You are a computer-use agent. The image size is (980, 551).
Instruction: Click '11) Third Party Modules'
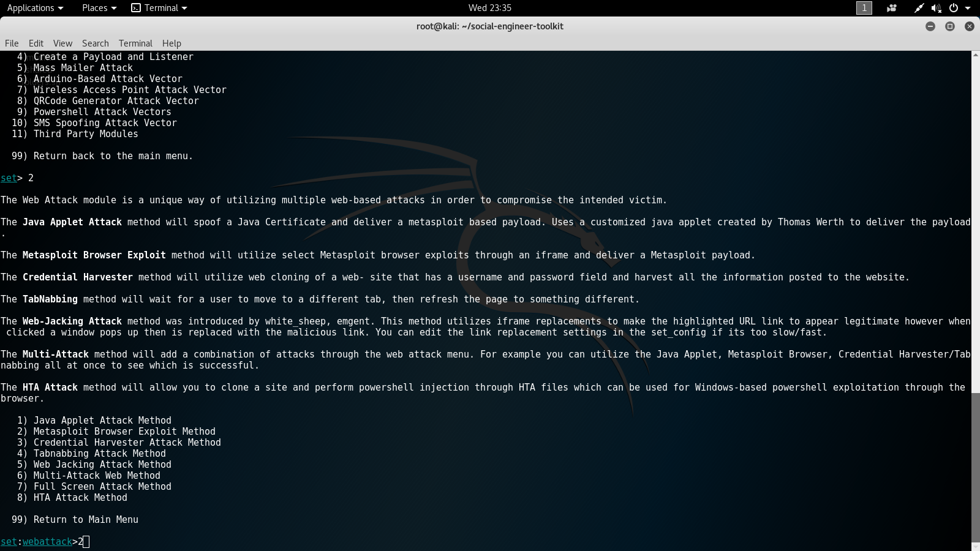point(75,134)
